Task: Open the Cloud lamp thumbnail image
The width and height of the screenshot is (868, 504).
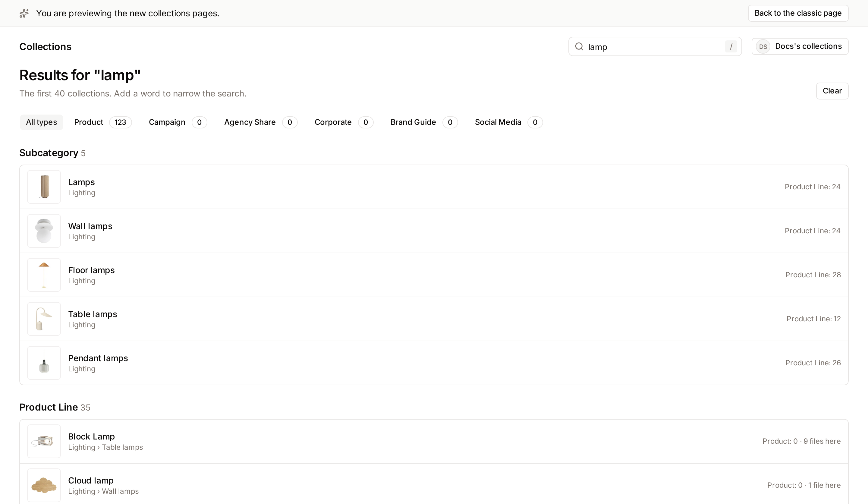Action: (44, 486)
